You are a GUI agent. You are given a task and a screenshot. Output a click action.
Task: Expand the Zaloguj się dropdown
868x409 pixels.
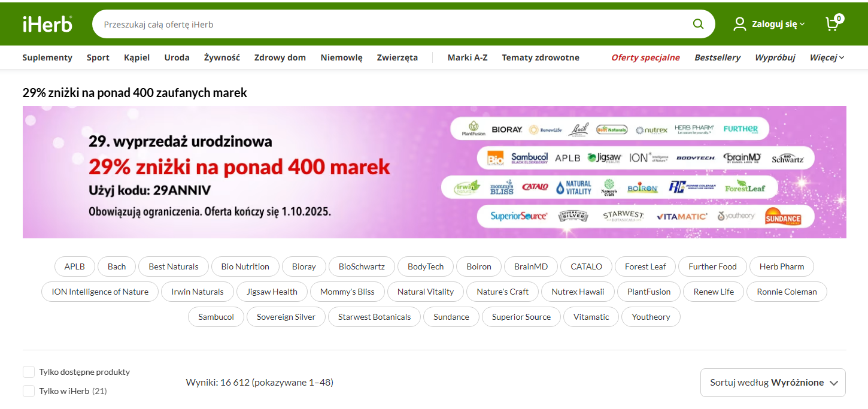pos(778,25)
